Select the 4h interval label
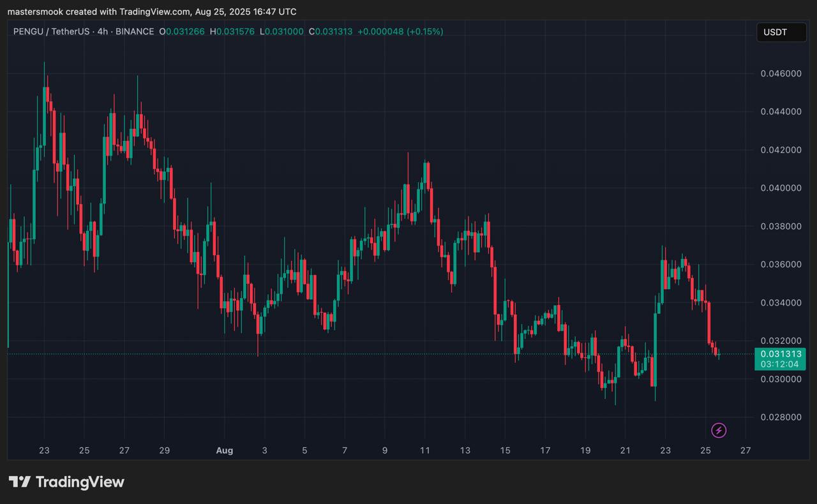 pos(102,31)
